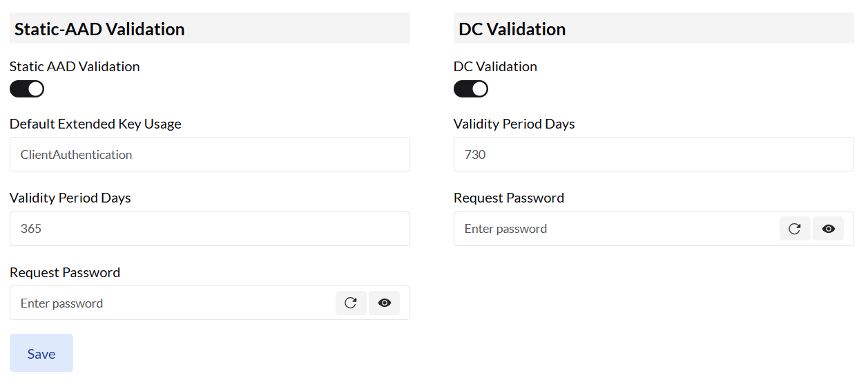Disable the Static AAD Validation switch
This screenshot has width=868, height=385.
tap(27, 89)
